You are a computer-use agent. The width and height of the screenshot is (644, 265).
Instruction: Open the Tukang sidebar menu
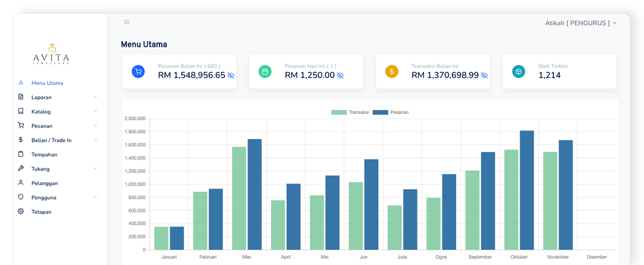click(x=40, y=169)
